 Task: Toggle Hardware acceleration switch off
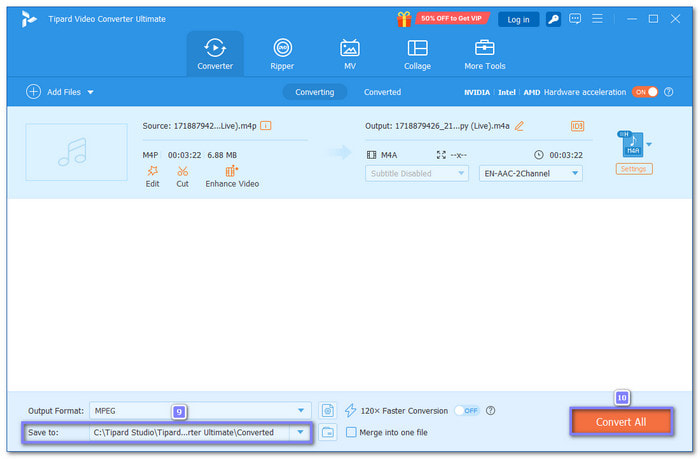(x=645, y=92)
